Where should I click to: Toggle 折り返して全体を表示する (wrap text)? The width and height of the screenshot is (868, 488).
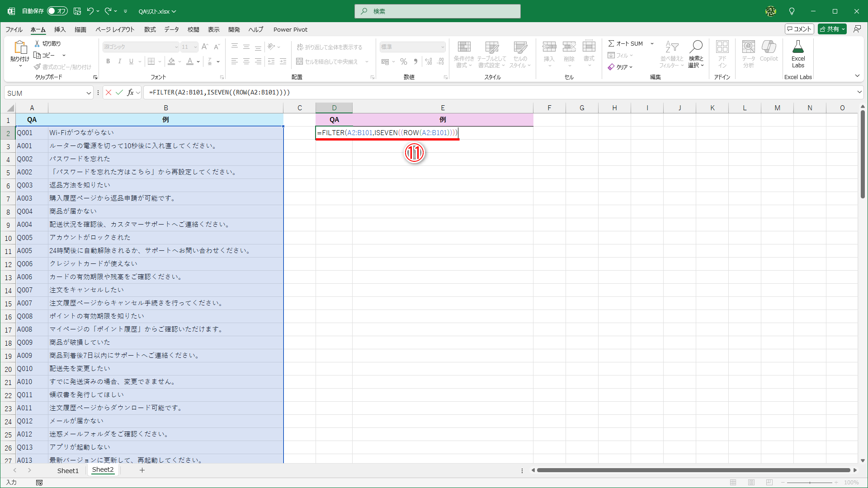click(330, 47)
